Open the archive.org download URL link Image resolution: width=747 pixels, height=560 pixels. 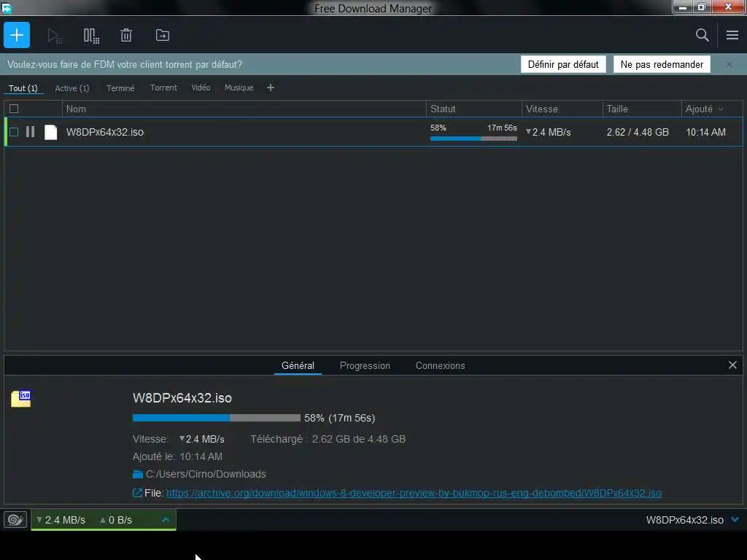pyautogui.click(x=414, y=493)
